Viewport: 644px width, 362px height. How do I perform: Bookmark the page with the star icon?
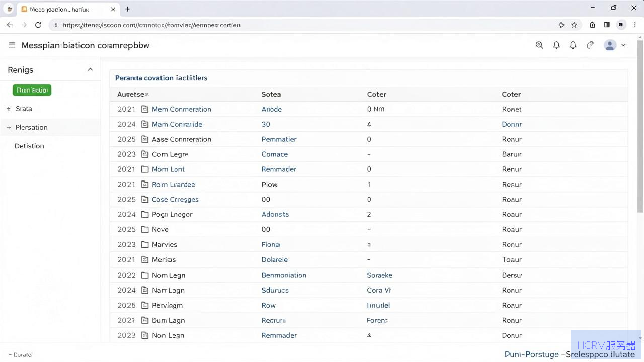click(574, 25)
